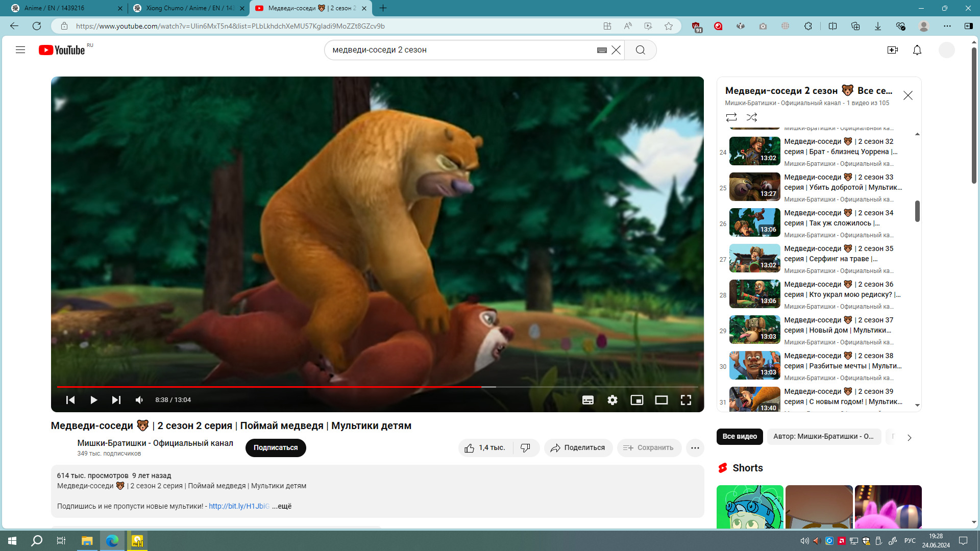Click the dislike thumbs-down icon
The height and width of the screenshot is (551, 980).
coord(525,447)
